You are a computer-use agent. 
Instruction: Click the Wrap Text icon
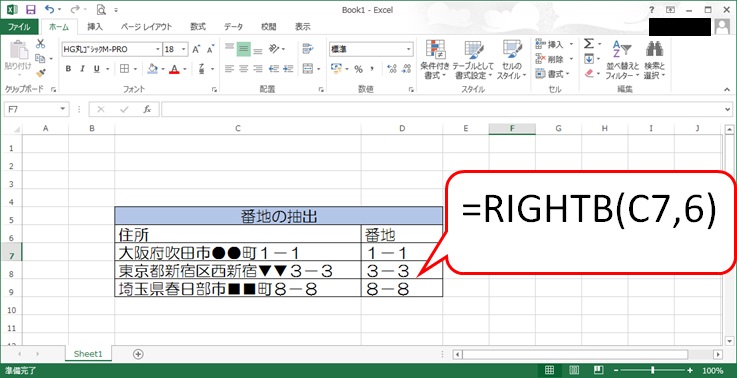(308, 49)
